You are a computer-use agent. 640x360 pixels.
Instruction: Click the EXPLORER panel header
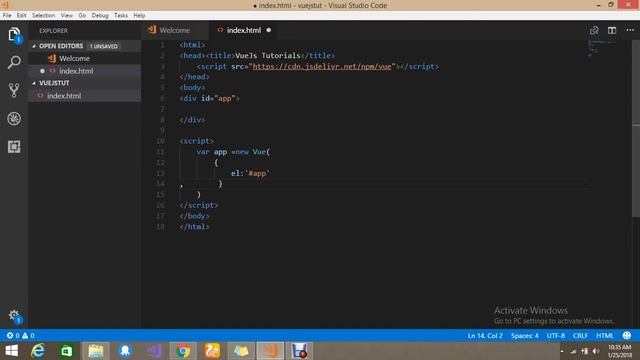click(x=53, y=31)
